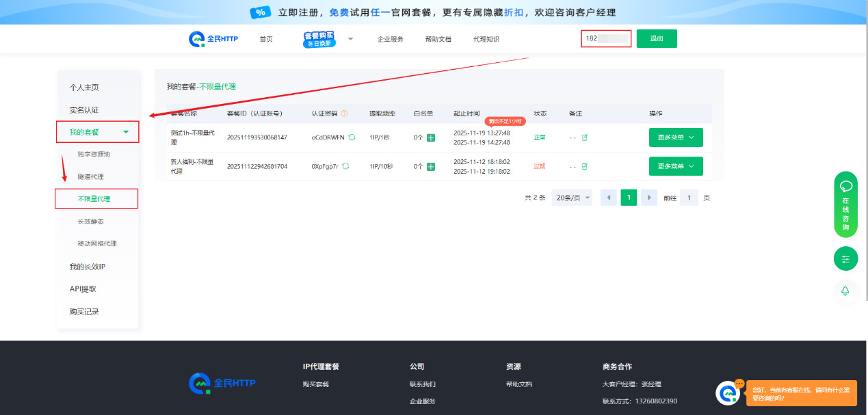Refresh auth password for 测试1h package
868x415 pixels.
(352, 137)
